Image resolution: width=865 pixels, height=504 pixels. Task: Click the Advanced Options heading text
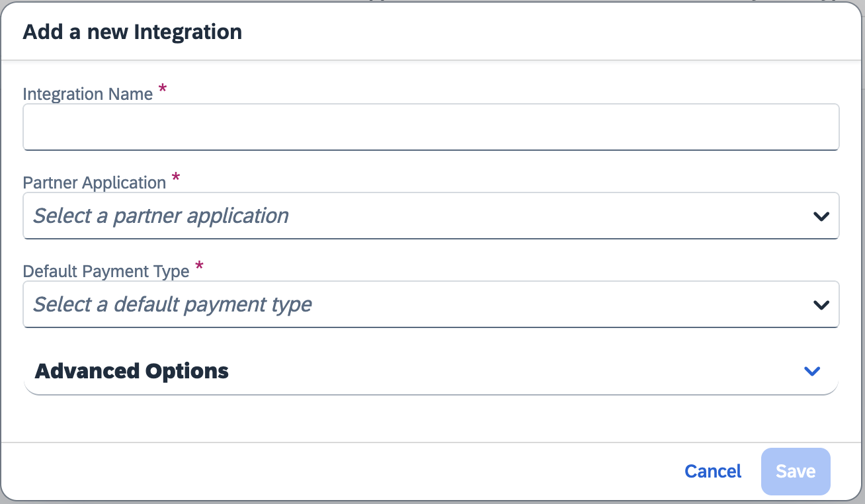[132, 371]
